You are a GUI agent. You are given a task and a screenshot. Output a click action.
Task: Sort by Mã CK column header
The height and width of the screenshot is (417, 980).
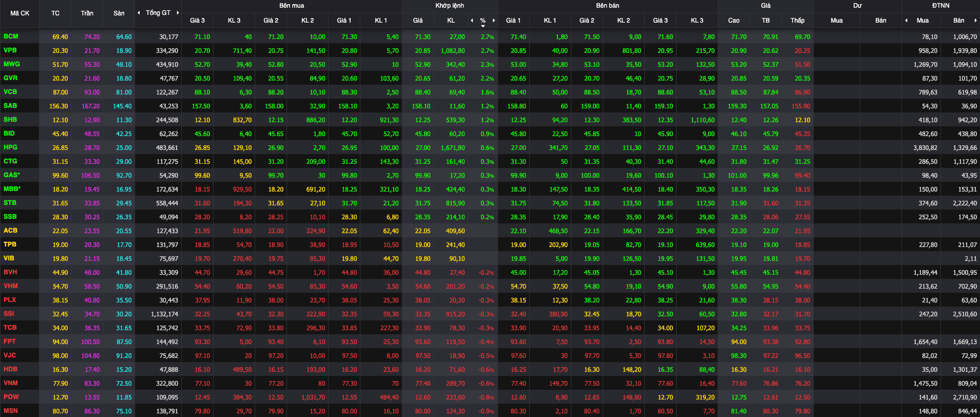click(20, 13)
